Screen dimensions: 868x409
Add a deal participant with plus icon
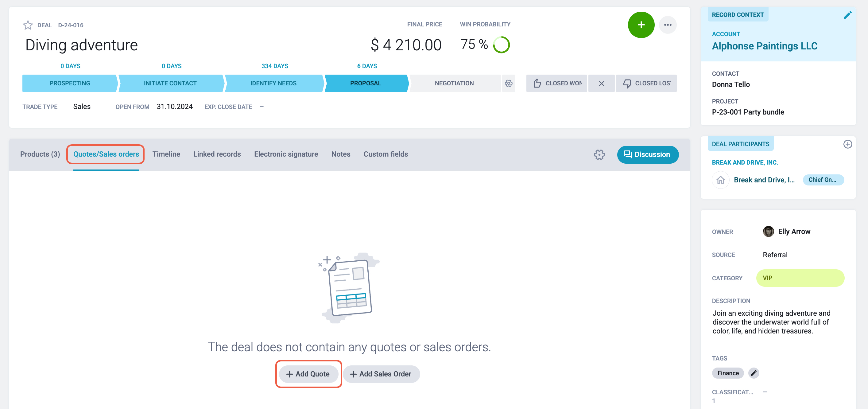coord(847,144)
